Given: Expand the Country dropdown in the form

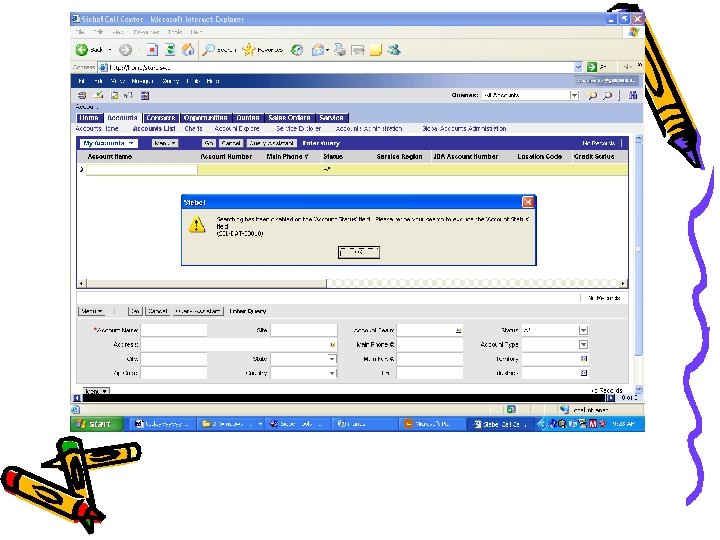Looking at the screenshot, I should (x=332, y=373).
